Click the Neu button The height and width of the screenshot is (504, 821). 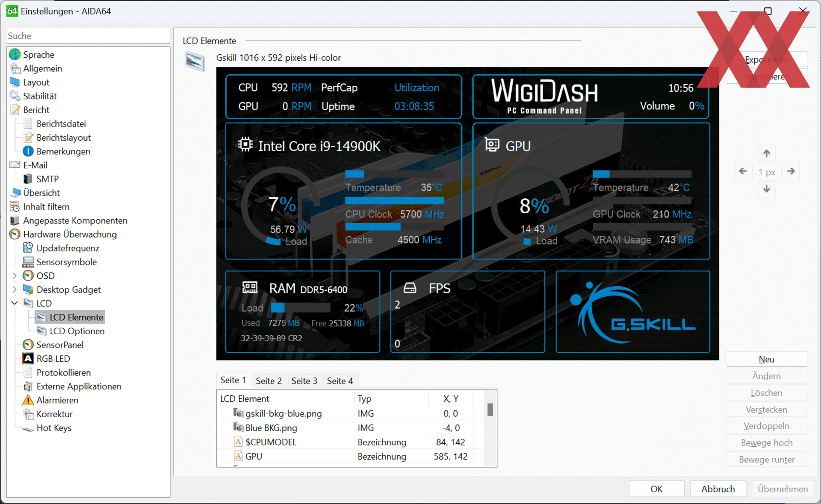pos(767,359)
